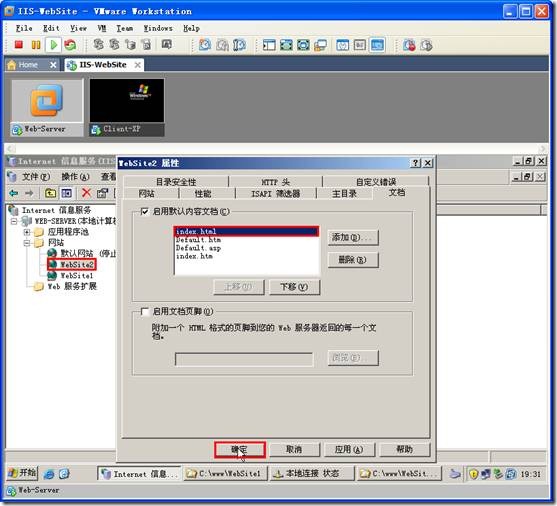The width and height of the screenshot is (557, 506).
Task: Click the 确定 button
Action: (x=240, y=450)
